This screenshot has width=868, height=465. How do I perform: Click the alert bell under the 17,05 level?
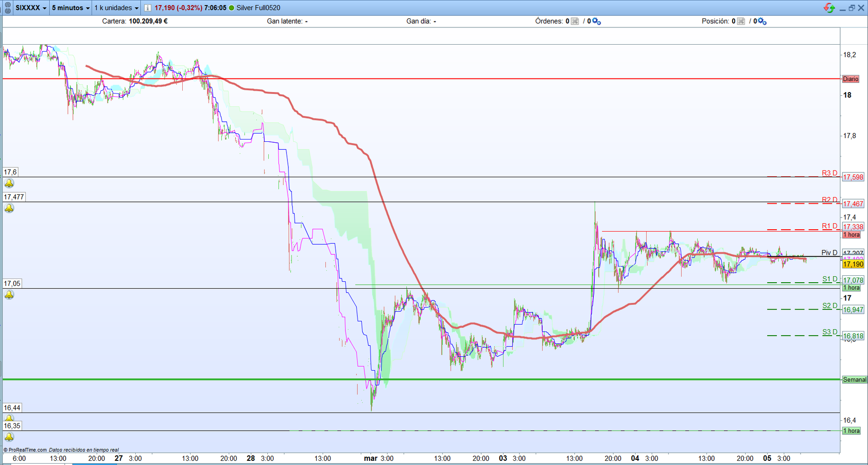point(9,294)
